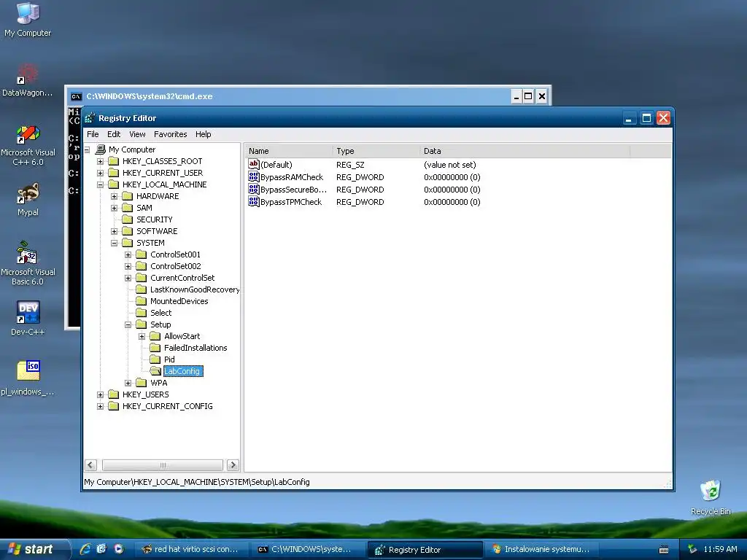Viewport: 747px width, 560px height.
Task: Click the cmd.exe window title bar icon
Action: [x=76, y=97]
